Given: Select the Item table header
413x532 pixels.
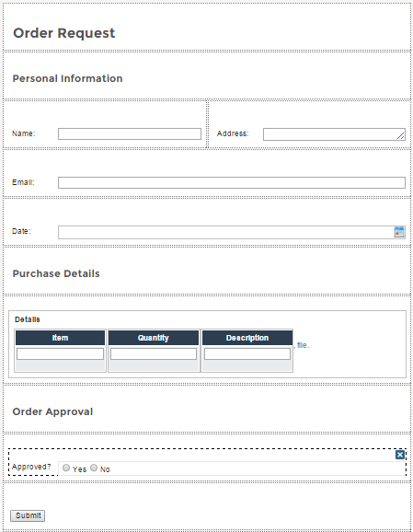Looking at the screenshot, I should click(x=60, y=338).
